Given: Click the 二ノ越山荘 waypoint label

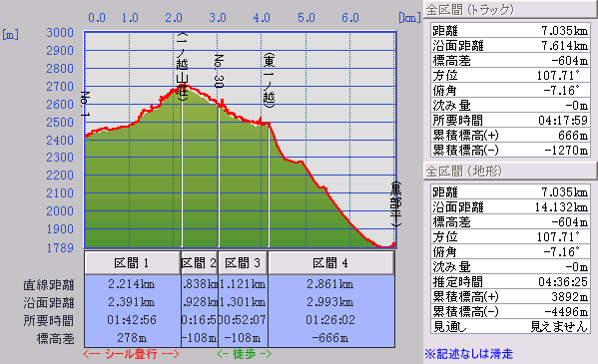Looking at the screenshot, I should 183,67.
